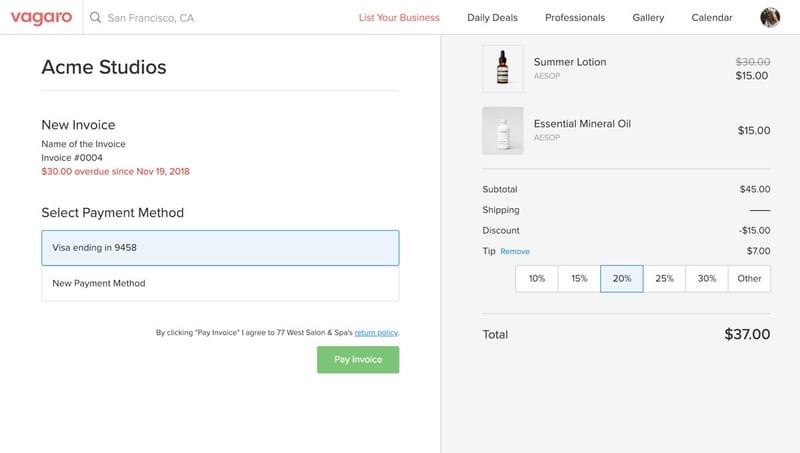Open the return policy link

pyautogui.click(x=377, y=332)
